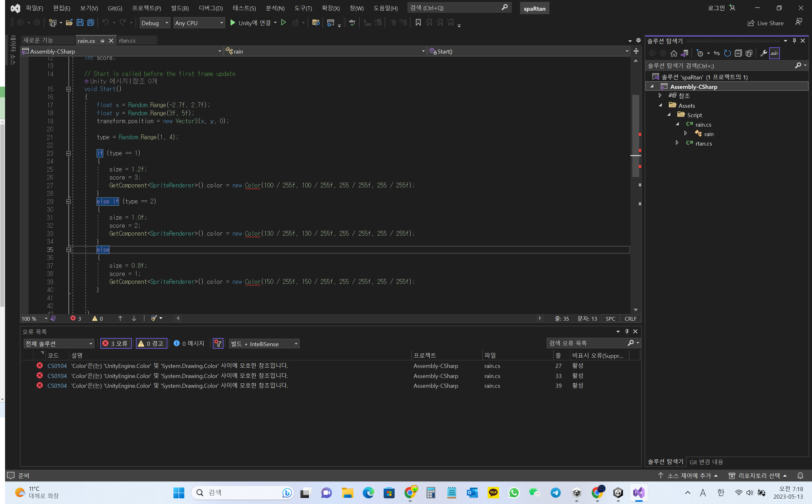Click the 로그인 sign-in button
The image size is (812, 504).
722,8
